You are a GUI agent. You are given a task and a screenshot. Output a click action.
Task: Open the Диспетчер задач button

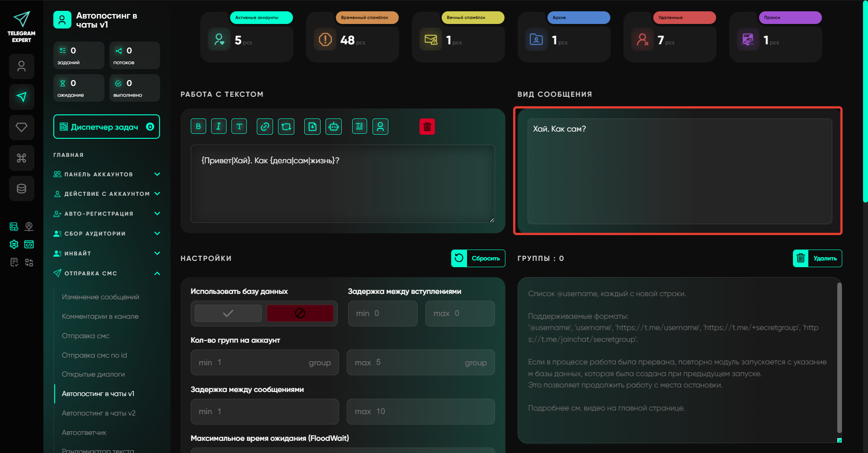coord(107,127)
